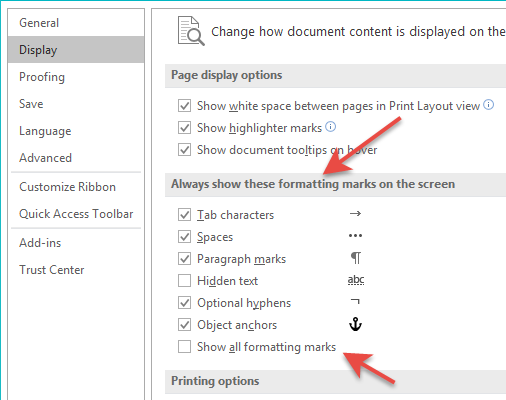Go to Quick Access Toolbar settings
The width and height of the screenshot is (506, 400).
pyautogui.click(x=76, y=214)
